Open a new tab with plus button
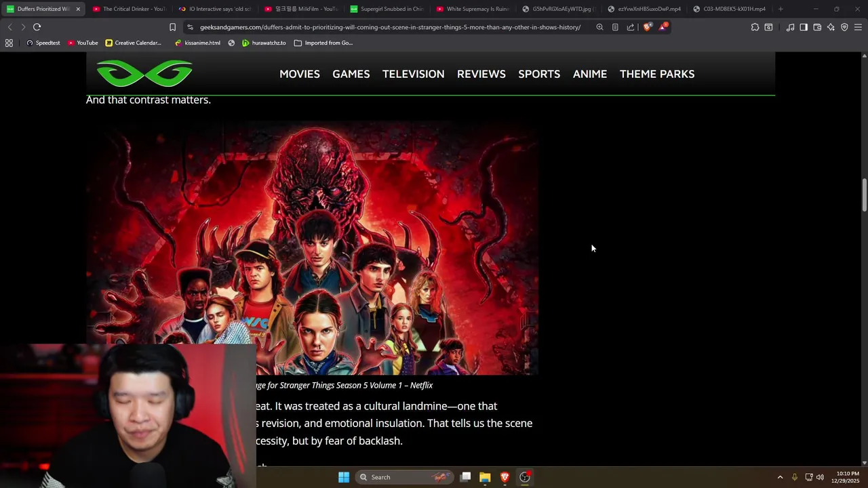Image resolution: width=868 pixels, height=488 pixels. pyautogui.click(x=781, y=9)
